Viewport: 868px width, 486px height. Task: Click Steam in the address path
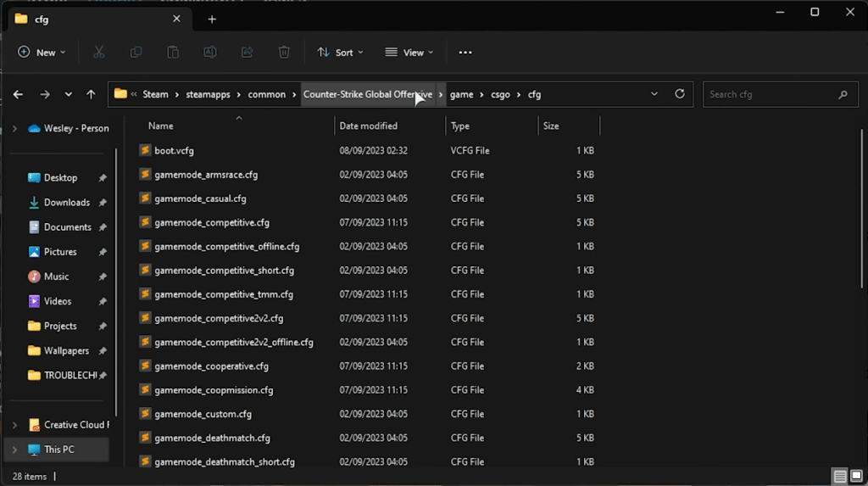tap(156, 95)
